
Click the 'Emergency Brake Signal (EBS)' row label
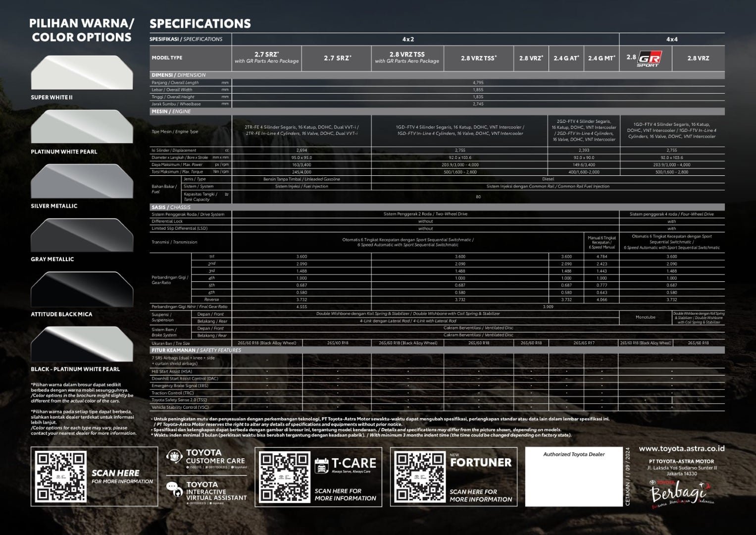180,385
